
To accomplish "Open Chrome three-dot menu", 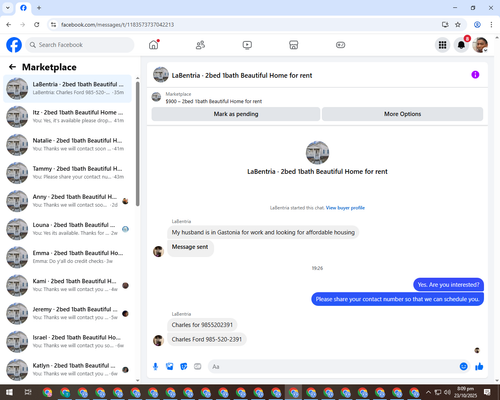I will (x=491, y=25).
